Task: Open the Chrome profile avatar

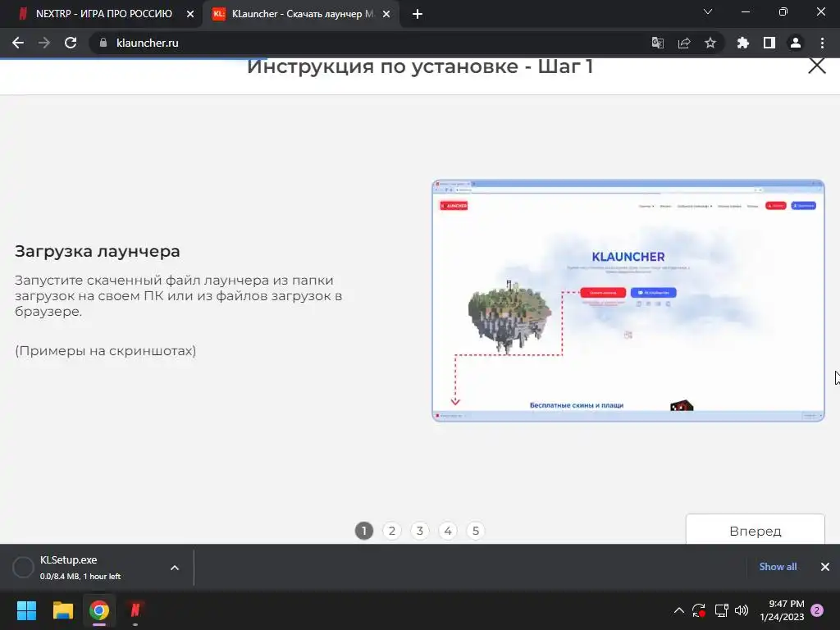Action: tap(796, 43)
